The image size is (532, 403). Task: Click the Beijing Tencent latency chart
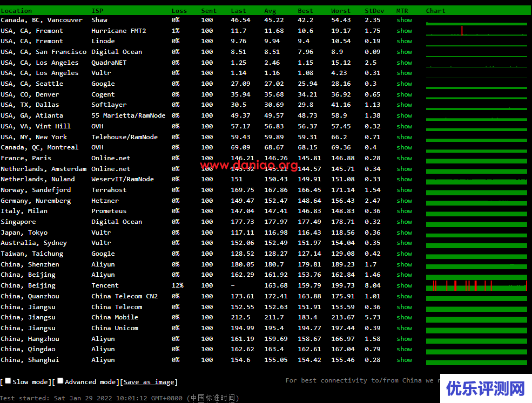(x=476, y=286)
